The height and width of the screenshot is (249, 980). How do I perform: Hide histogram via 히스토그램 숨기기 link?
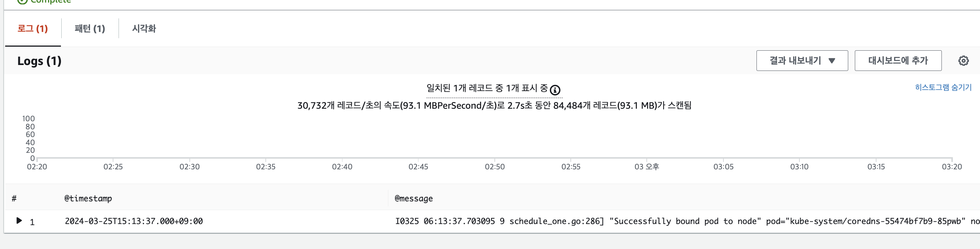(x=943, y=87)
